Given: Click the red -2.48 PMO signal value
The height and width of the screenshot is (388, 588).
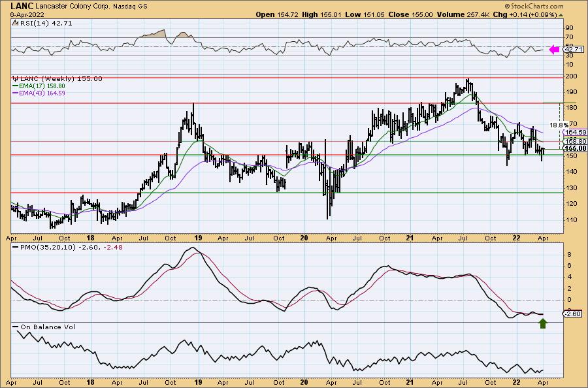Looking at the screenshot, I should pos(114,248).
